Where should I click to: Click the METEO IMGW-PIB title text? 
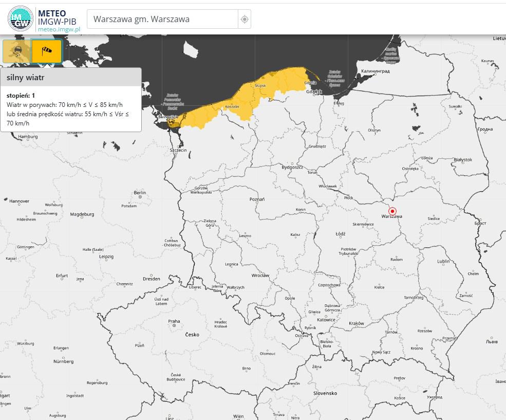coord(60,16)
